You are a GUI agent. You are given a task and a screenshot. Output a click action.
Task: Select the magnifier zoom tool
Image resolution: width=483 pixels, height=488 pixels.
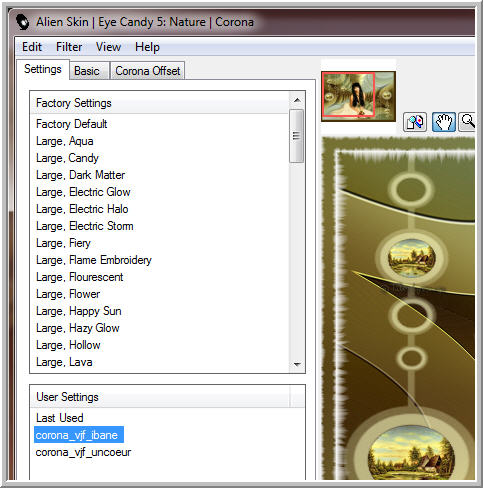pos(467,122)
